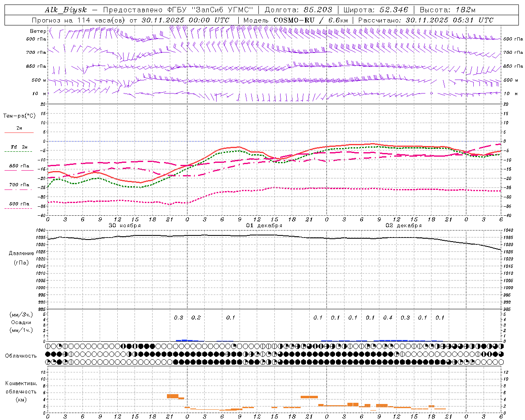Click the Ветер panel label
Viewport: 525px width, 420px height.
pos(38,31)
